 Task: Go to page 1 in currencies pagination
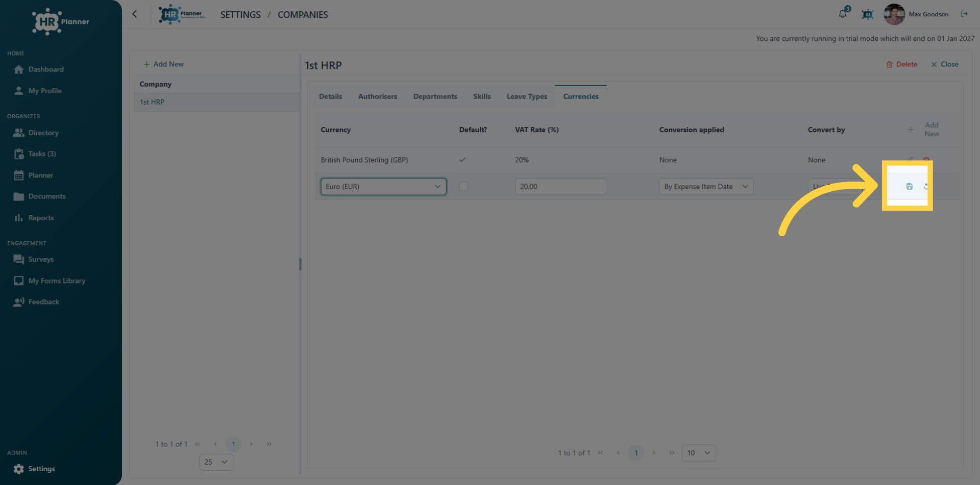click(636, 453)
